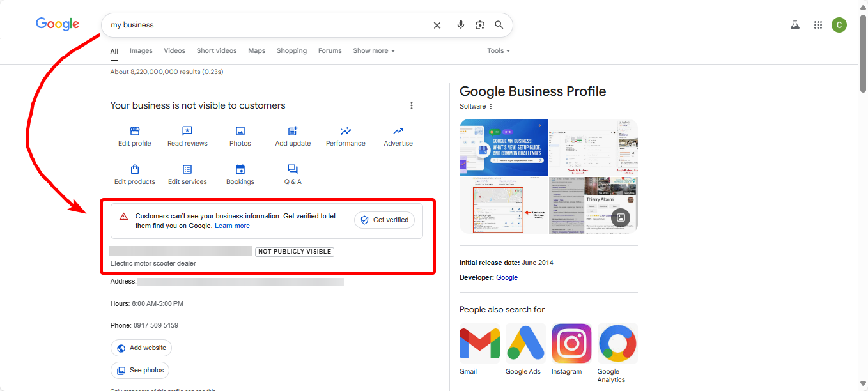Open Search Labs flask icon

coord(795,25)
